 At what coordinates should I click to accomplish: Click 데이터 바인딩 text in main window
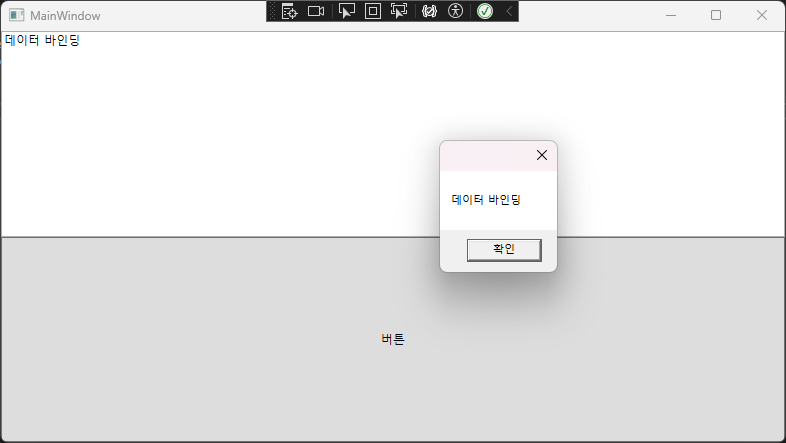[x=43, y=40]
